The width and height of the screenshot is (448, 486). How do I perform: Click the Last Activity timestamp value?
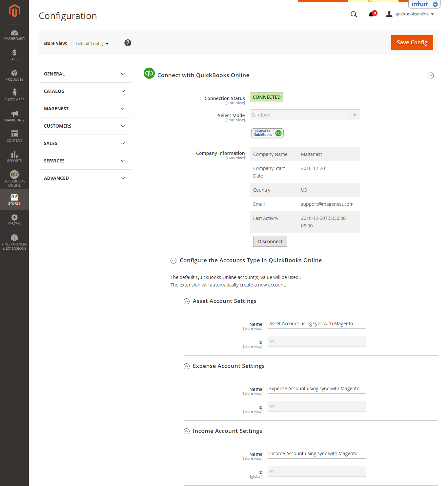(x=324, y=222)
